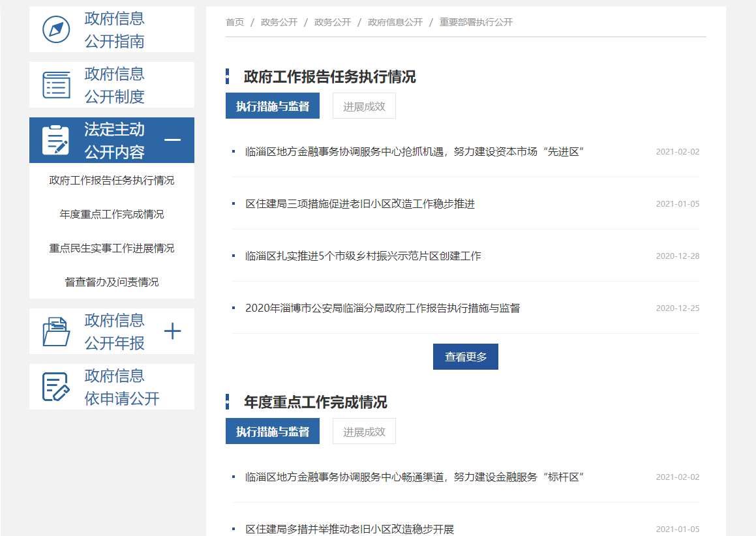The width and height of the screenshot is (756, 536).
Task: Click the document-pencil icon for 政府信息依申请公开
Action: coord(56,387)
